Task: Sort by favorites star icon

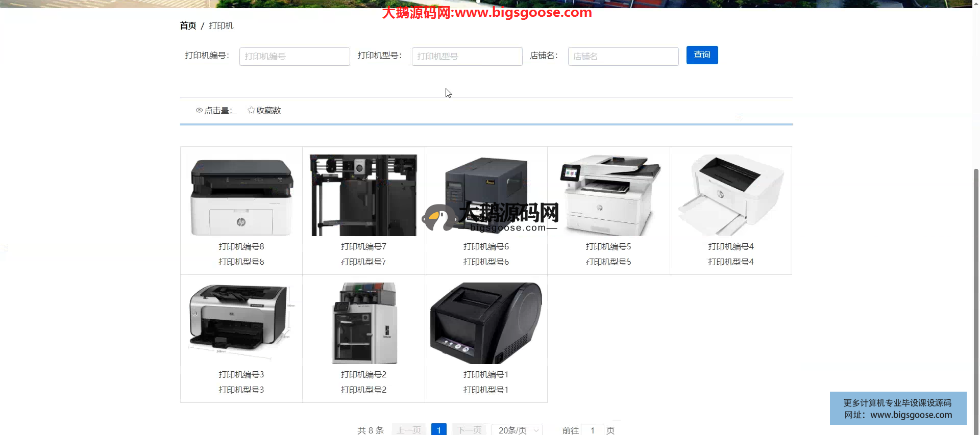Action: (251, 110)
